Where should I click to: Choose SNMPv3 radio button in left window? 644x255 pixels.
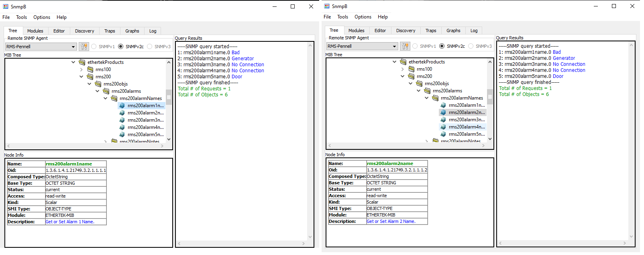[x=150, y=47]
